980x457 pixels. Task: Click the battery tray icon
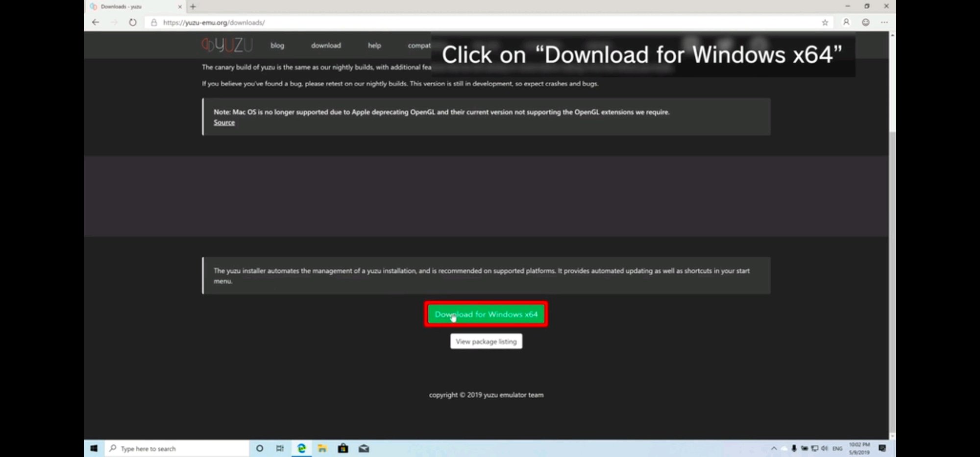(804, 449)
